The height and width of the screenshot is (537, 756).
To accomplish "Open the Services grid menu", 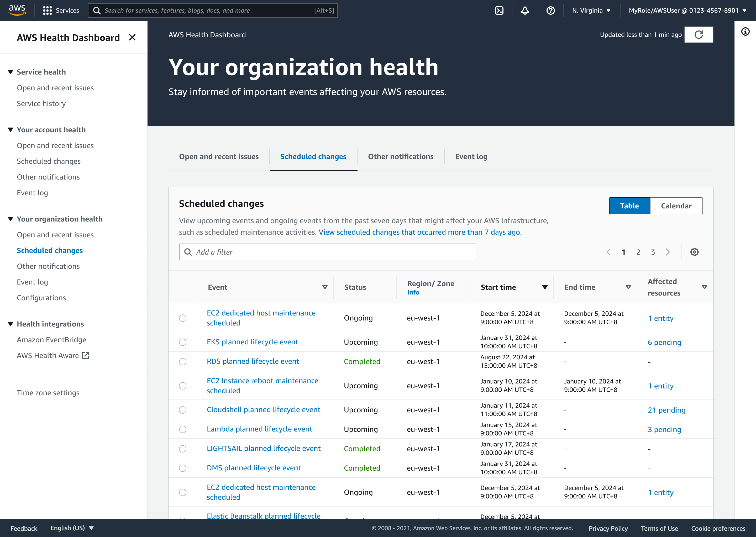I will 61,10.
